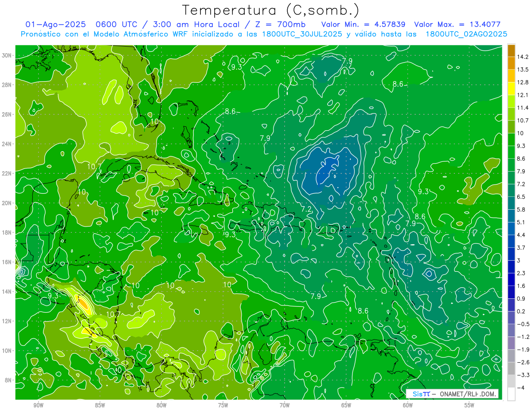Pick the gray swatch between -3.3 and -2.6
This screenshot has width=532, height=411.
(x=511, y=368)
